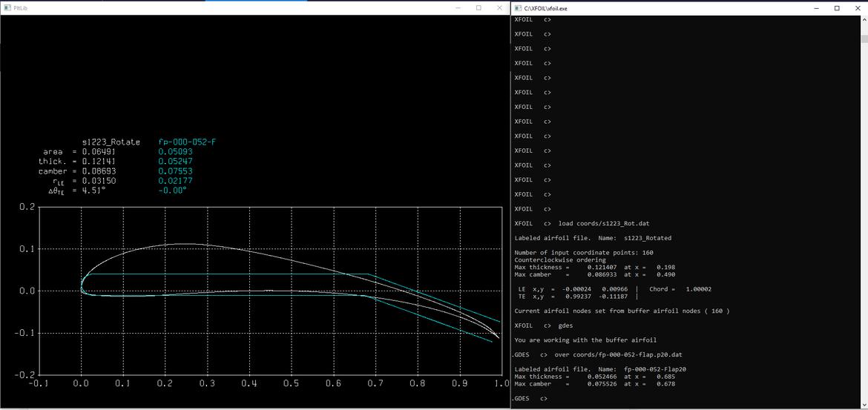Click the final '.GDES c>' input prompt
Viewport: 868px width, 410px height.
click(531, 398)
